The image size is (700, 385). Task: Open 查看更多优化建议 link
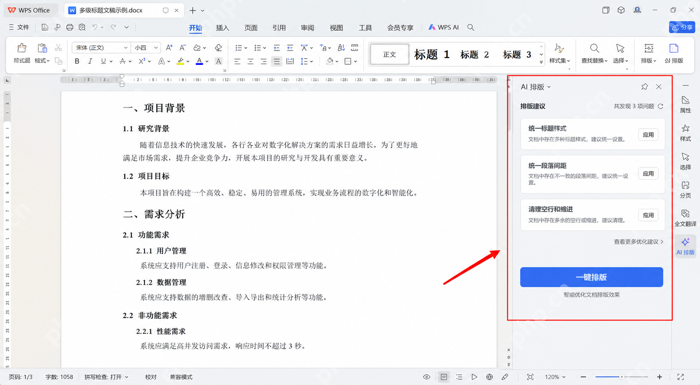click(638, 242)
